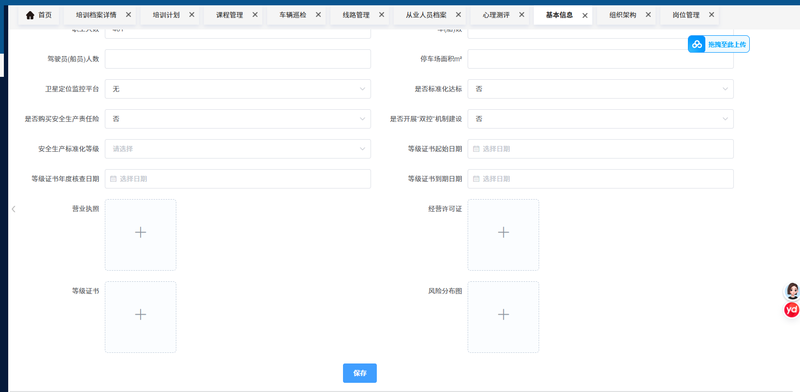Click the red yd floating icon
This screenshot has height=392, width=800.
[x=792, y=309]
